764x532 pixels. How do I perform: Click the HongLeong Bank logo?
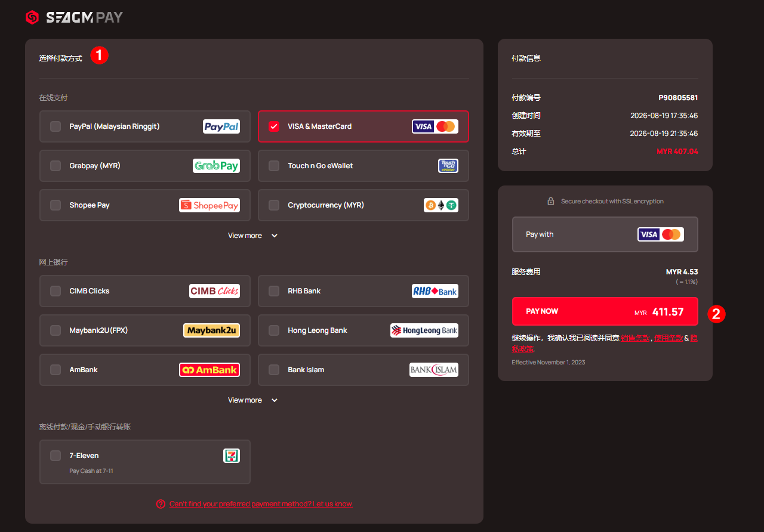[424, 330]
